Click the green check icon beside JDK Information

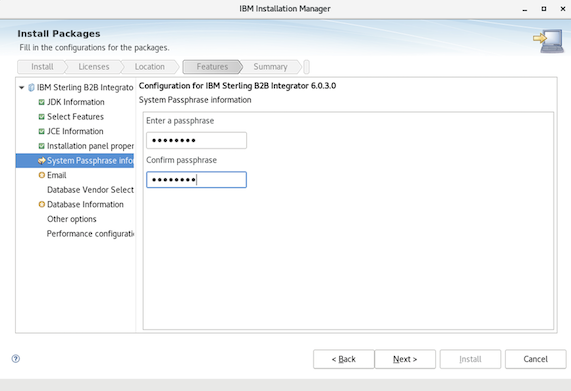point(42,102)
